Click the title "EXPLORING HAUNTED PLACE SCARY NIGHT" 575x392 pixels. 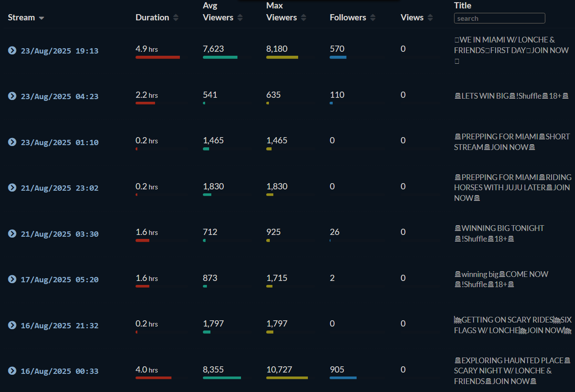click(x=512, y=371)
